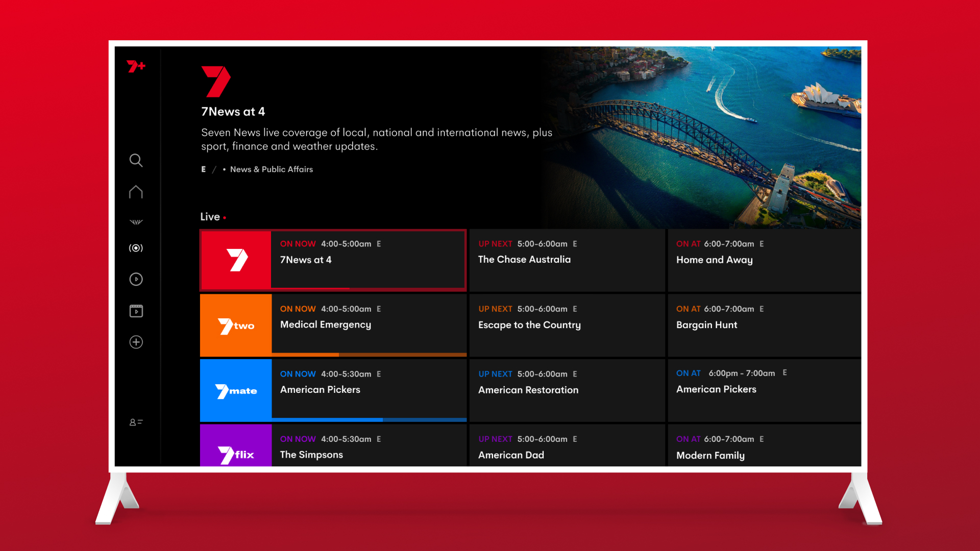Image resolution: width=980 pixels, height=551 pixels.
Task: Open the Olympics wings icon in sidebar
Action: [136, 222]
